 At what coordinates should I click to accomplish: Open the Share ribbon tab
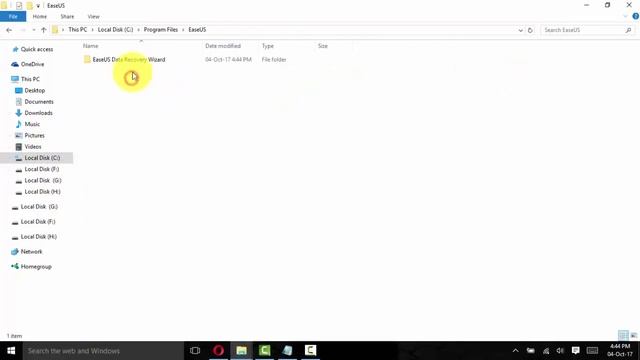67,17
